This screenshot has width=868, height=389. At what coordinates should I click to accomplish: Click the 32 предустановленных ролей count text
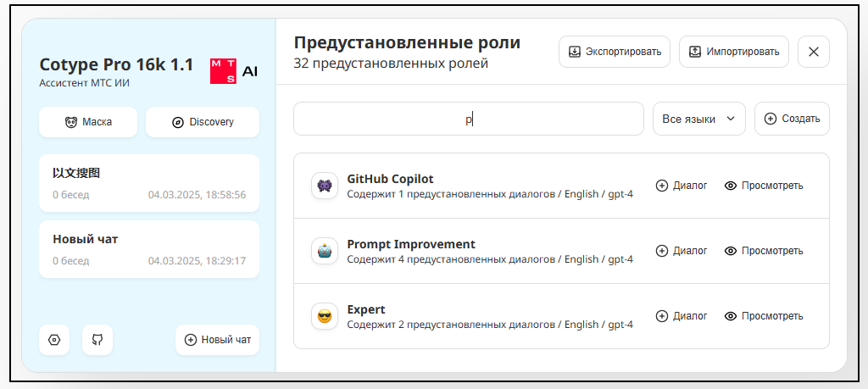(391, 64)
